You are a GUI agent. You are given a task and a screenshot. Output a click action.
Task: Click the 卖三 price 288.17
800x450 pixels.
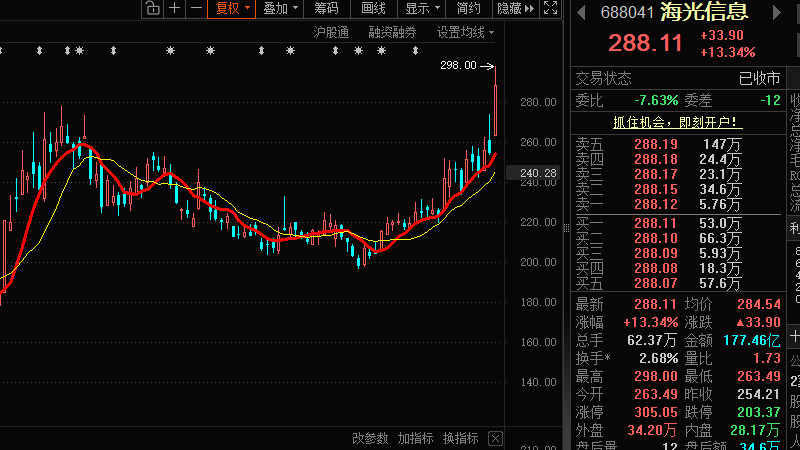[656, 174]
